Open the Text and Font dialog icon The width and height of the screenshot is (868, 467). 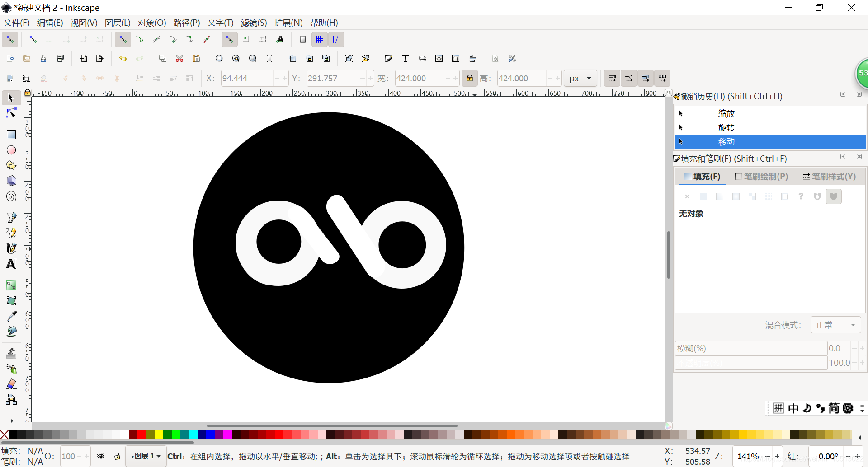[x=405, y=58]
